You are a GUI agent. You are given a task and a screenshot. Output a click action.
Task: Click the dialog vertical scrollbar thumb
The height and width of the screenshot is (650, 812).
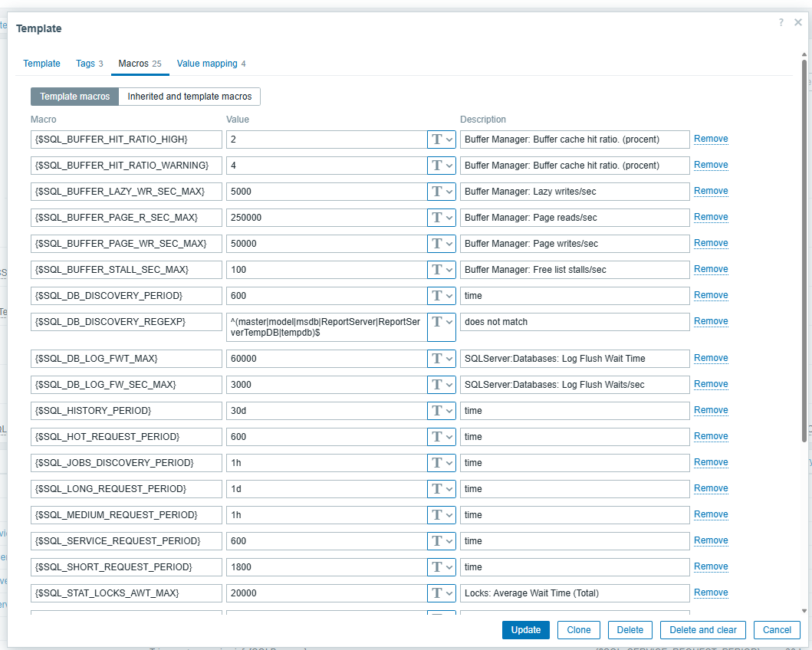tap(804, 251)
